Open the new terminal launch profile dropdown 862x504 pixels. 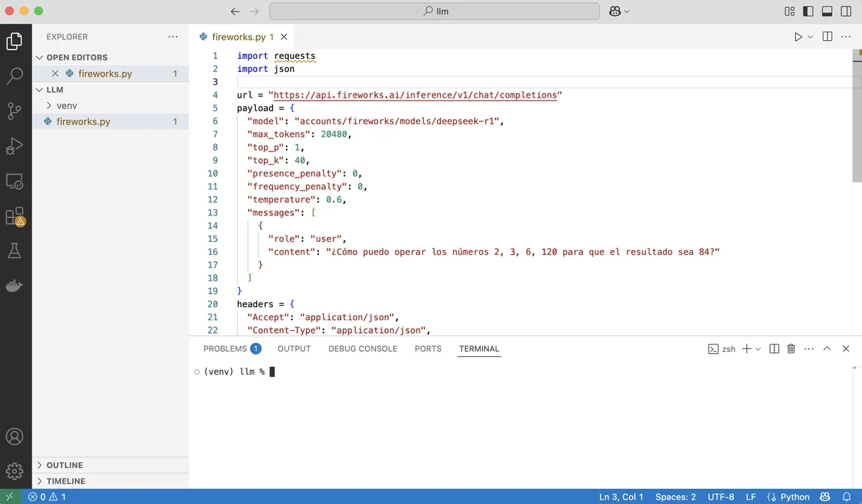(x=758, y=349)
